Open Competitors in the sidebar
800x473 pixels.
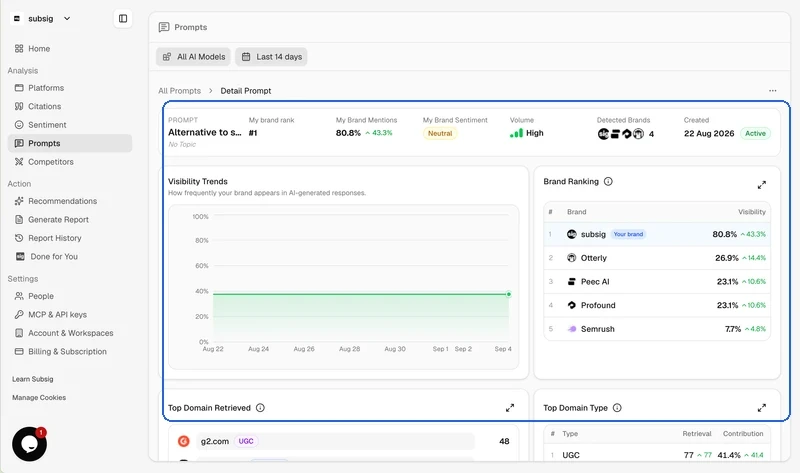pyautogui.click(x=51, y=162)
